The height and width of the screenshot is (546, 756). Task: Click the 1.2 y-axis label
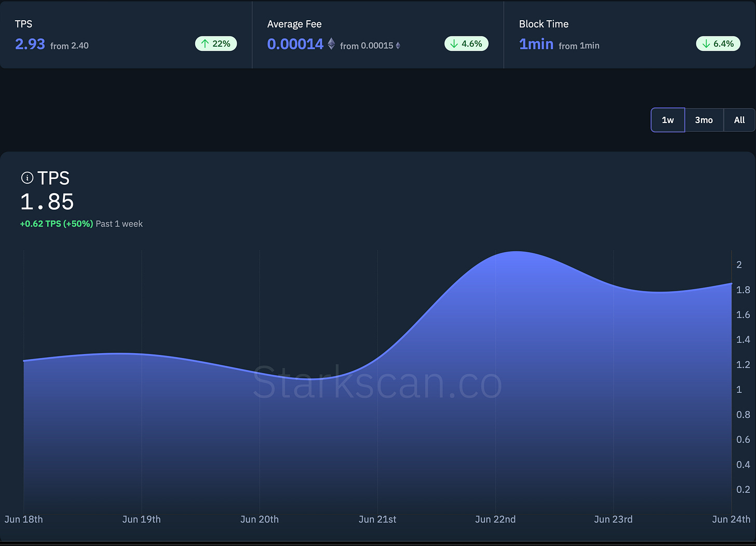(x=743, y=364)
